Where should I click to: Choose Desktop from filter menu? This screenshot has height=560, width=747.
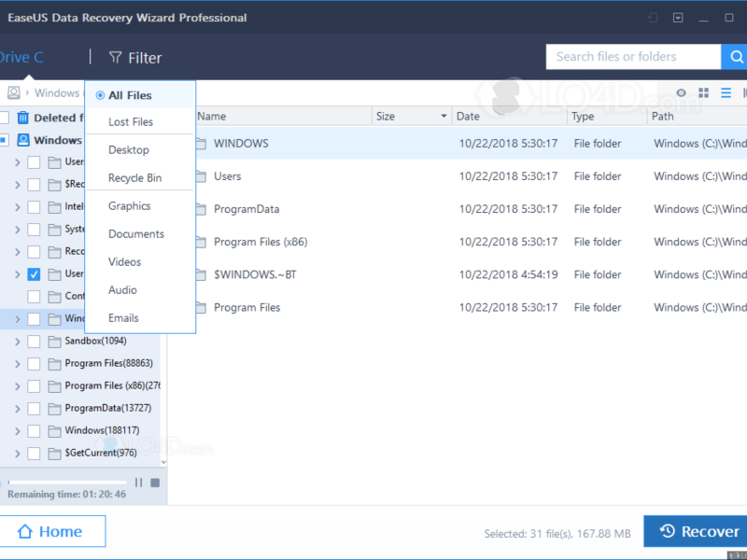tap(129, 150)
